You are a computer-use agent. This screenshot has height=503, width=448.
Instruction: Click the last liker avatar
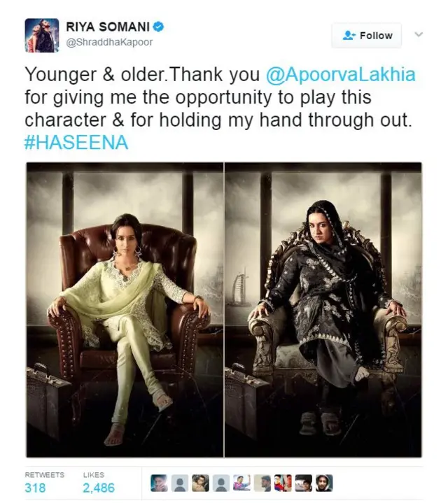click(324, 483)
